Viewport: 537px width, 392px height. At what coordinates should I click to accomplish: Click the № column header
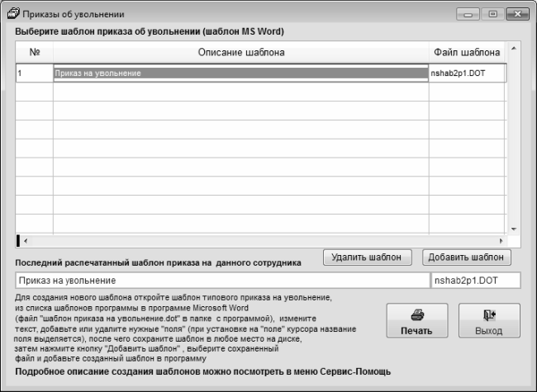pyautogui.click(x=35, y=53)
